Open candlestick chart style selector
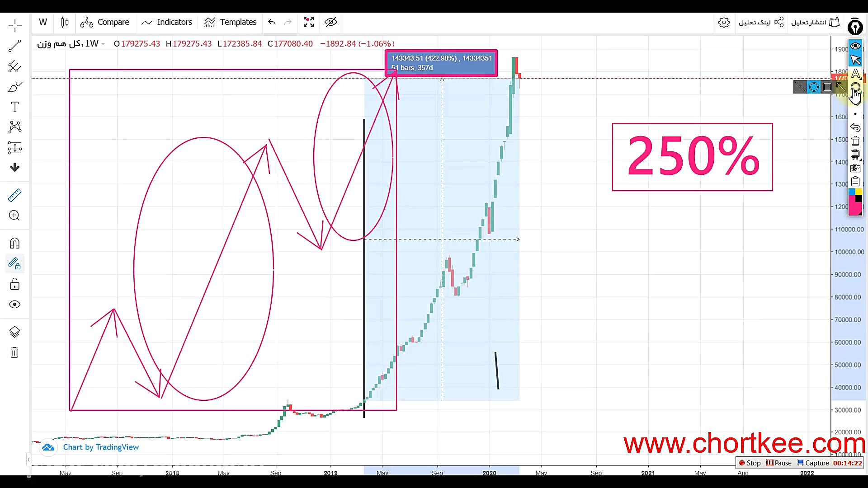 click(x=65, y=22)
